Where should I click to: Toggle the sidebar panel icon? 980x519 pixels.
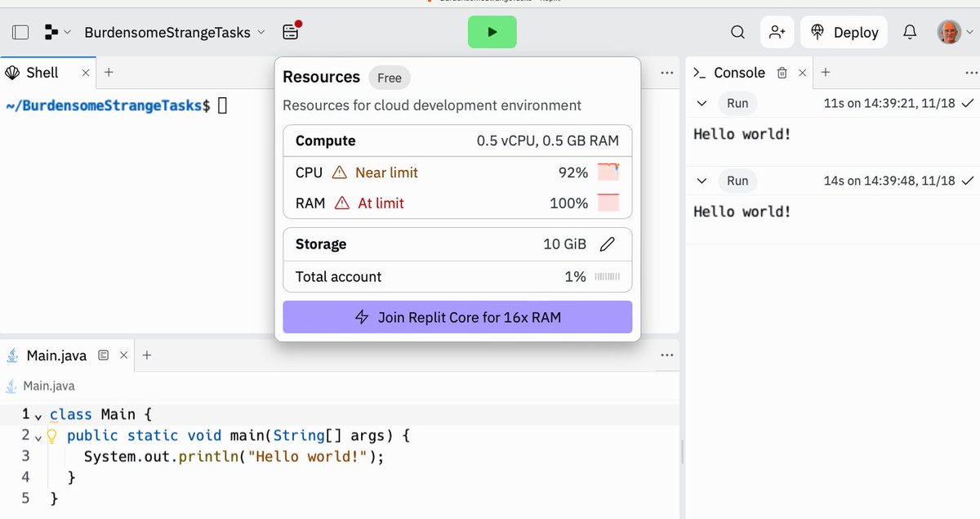pyautogui.click(x=20, y=32)
